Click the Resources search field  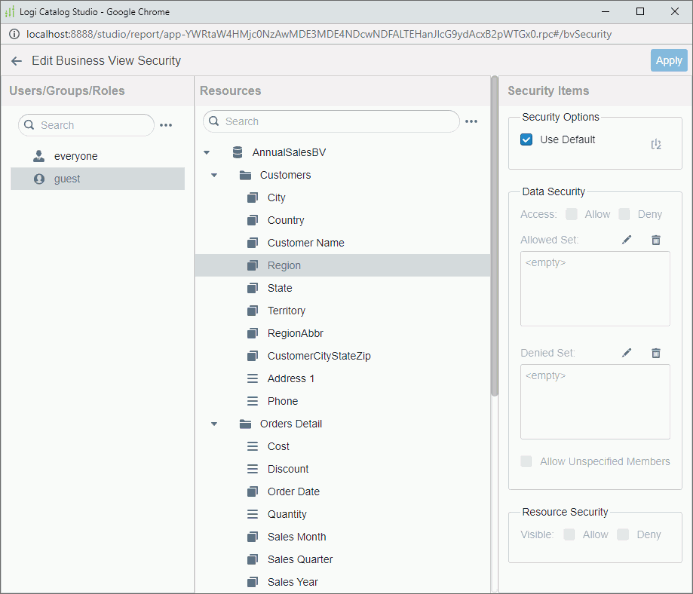(331, 122)
